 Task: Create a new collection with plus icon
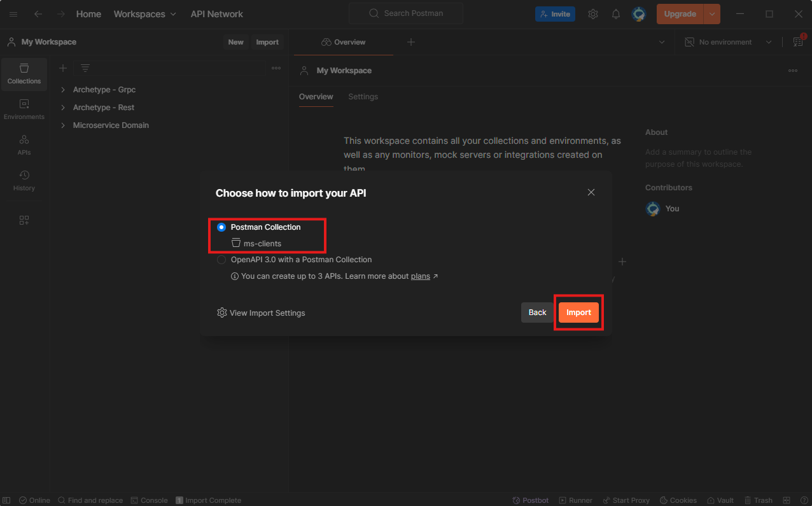(x=63, y=68)
